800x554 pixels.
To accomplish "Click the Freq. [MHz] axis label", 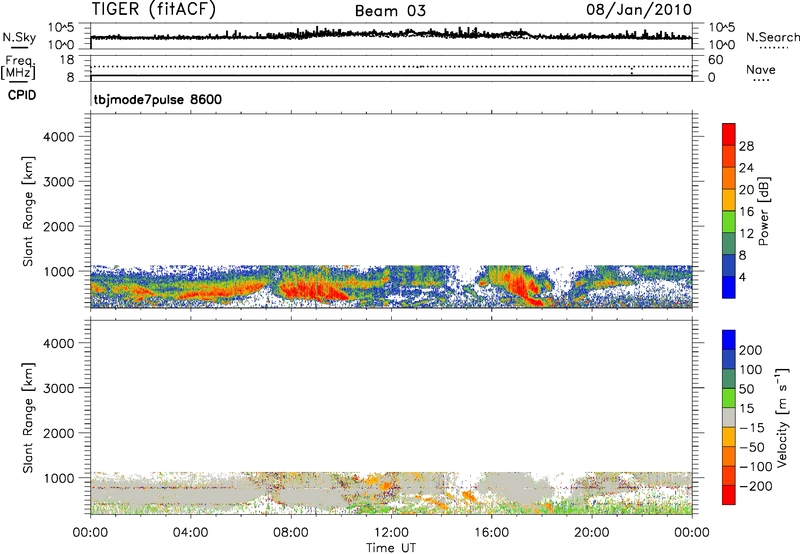I will click(x=19, y=68).
